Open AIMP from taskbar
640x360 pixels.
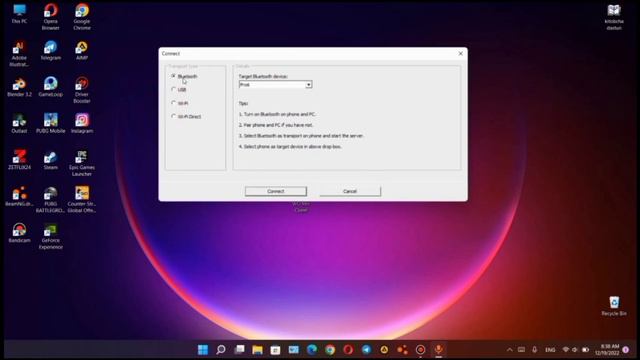384,350
